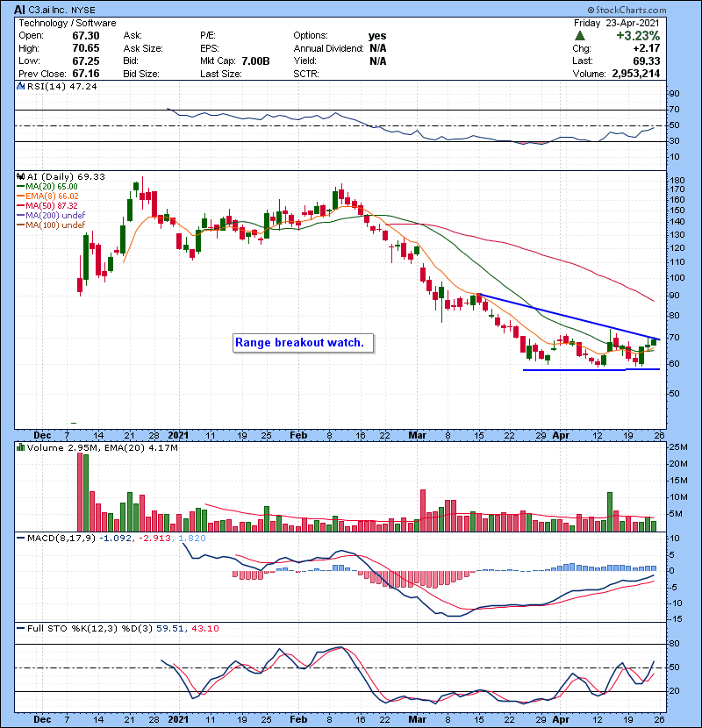Image resolution: width=702 pixels, height=728 pixels.
Task: Click the 100 price axis label
Action: (677, 278)
